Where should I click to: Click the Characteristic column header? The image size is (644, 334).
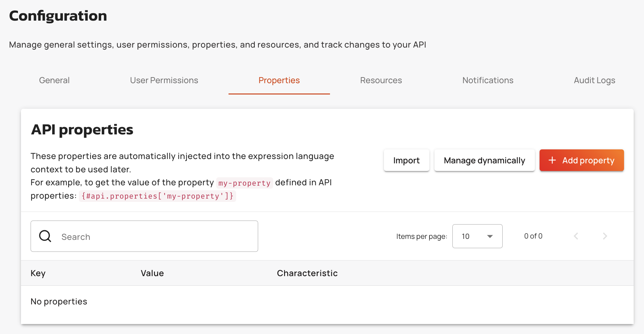pyautogui.click(x=307, y=273)
